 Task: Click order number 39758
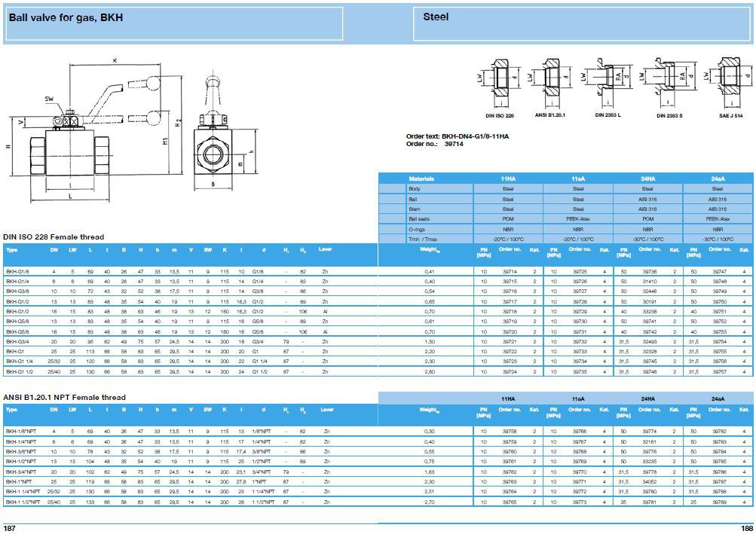(x=510, y=432)
